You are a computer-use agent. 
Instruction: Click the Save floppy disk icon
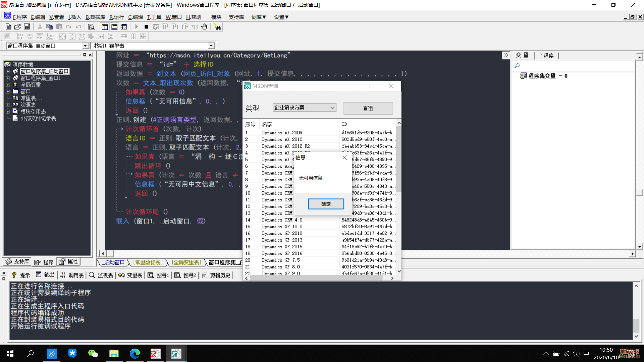click(x=27, y=27)
